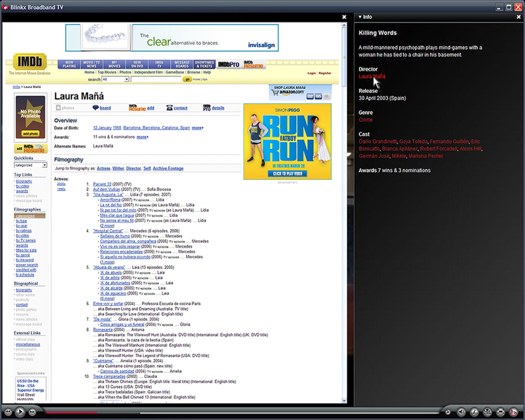525x420 pixels.
Task: Open the Message Boards tab
Action: (x=182, y=64)
